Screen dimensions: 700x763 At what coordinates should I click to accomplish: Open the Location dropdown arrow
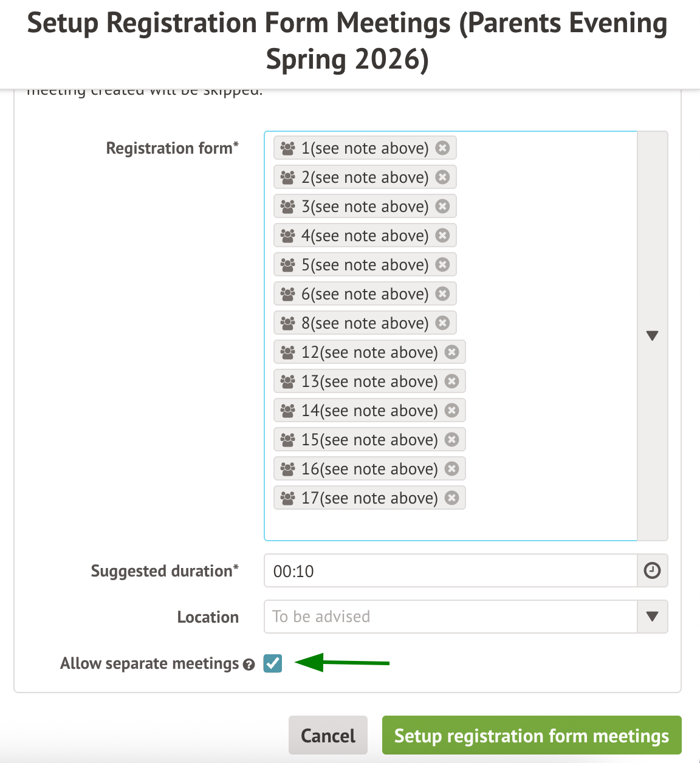(x=653, y=617)
